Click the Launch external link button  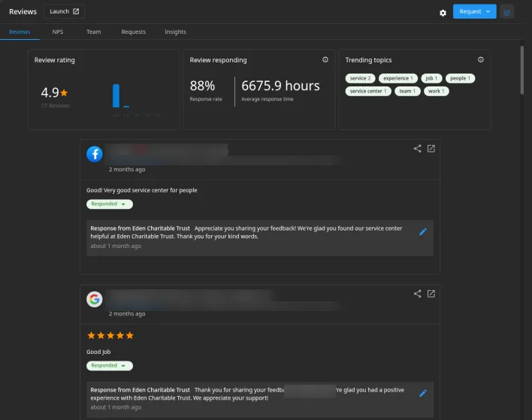click(64, 11)
